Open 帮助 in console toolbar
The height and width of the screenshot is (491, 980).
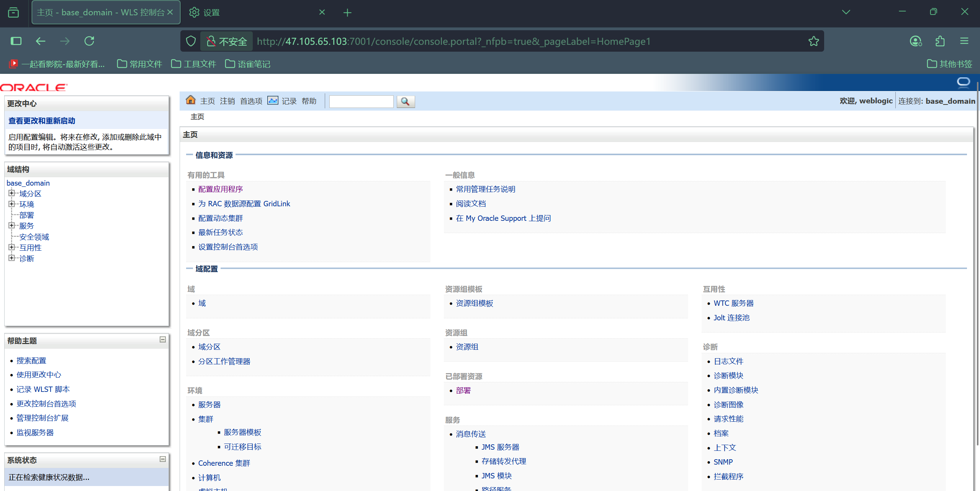point(309,101)
